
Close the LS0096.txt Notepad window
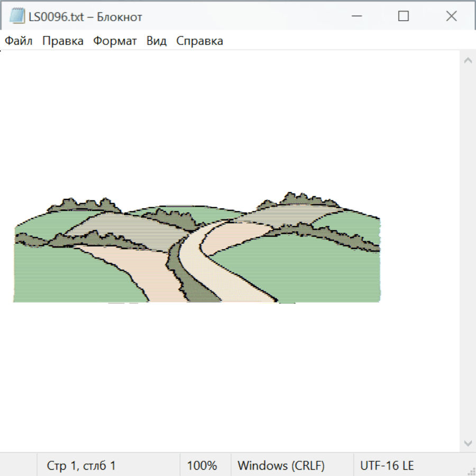[451, 16]
